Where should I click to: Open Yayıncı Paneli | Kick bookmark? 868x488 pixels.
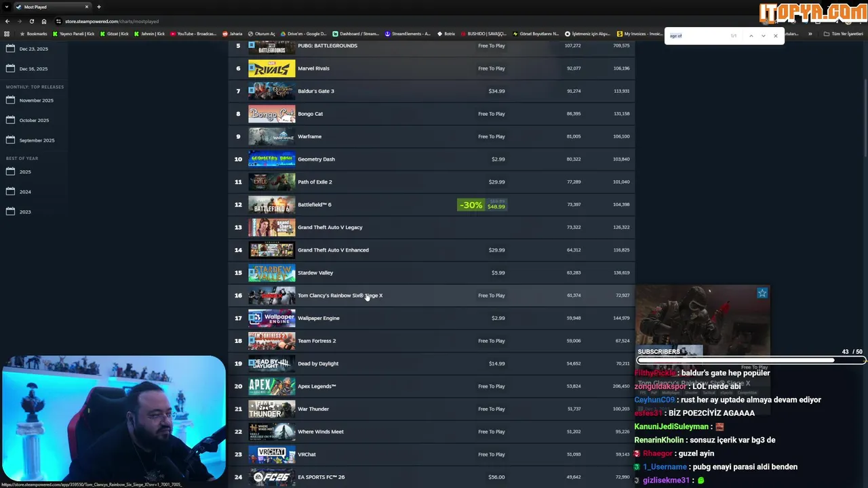pos(74,34)
